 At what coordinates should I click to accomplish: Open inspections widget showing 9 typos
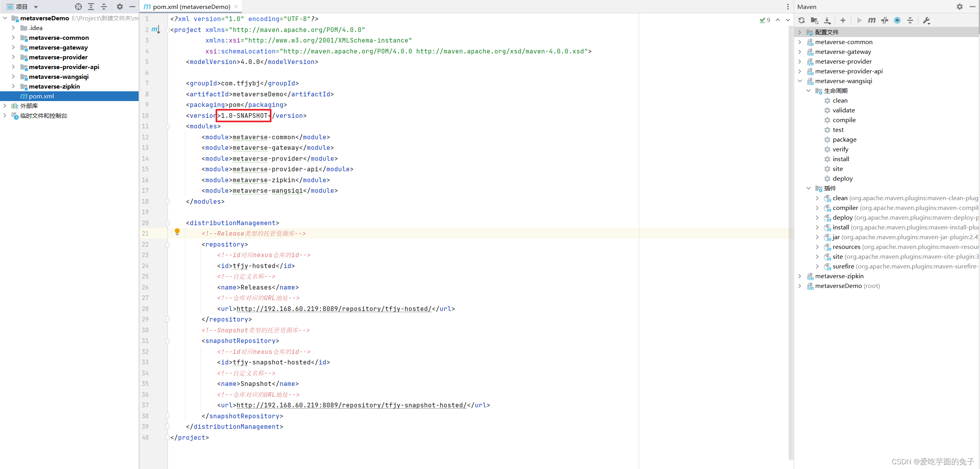(x=765, y=20)
